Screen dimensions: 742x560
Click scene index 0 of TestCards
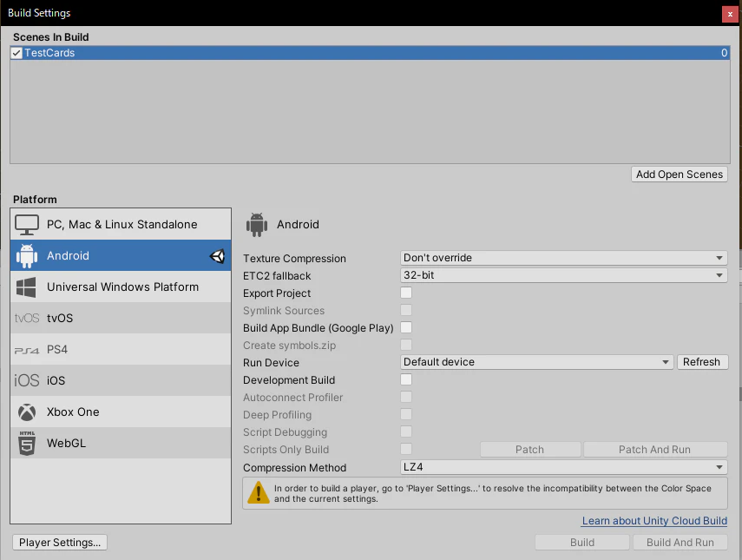(x=724, y=53)
